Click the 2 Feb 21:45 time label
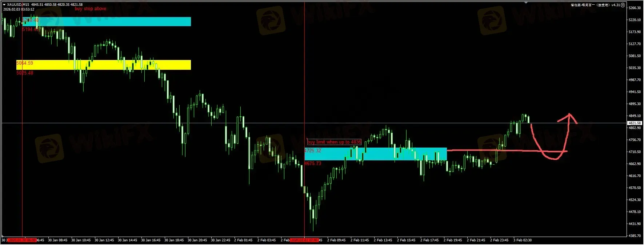Viewport: 644px width, 245px height. pos(476,240)
